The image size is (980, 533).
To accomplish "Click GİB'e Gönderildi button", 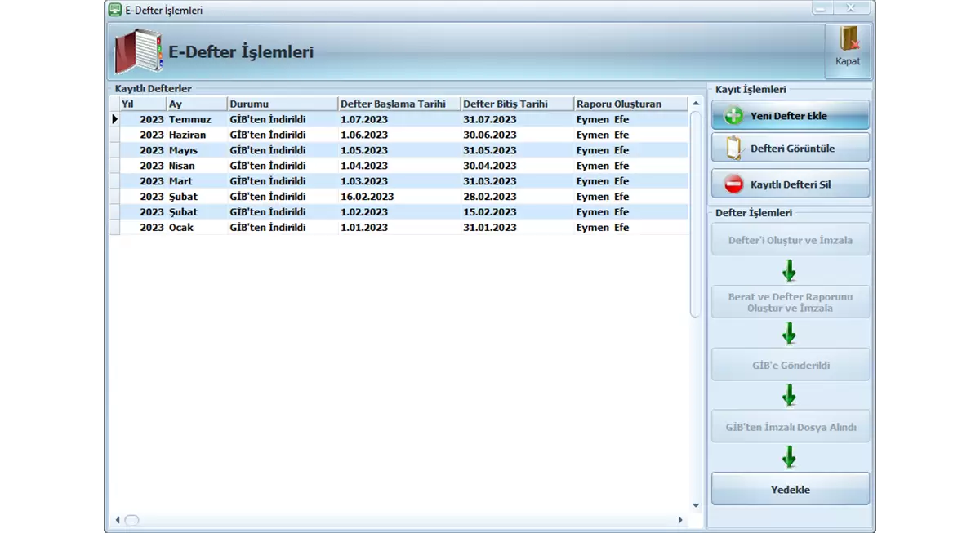I will point(790,365).
